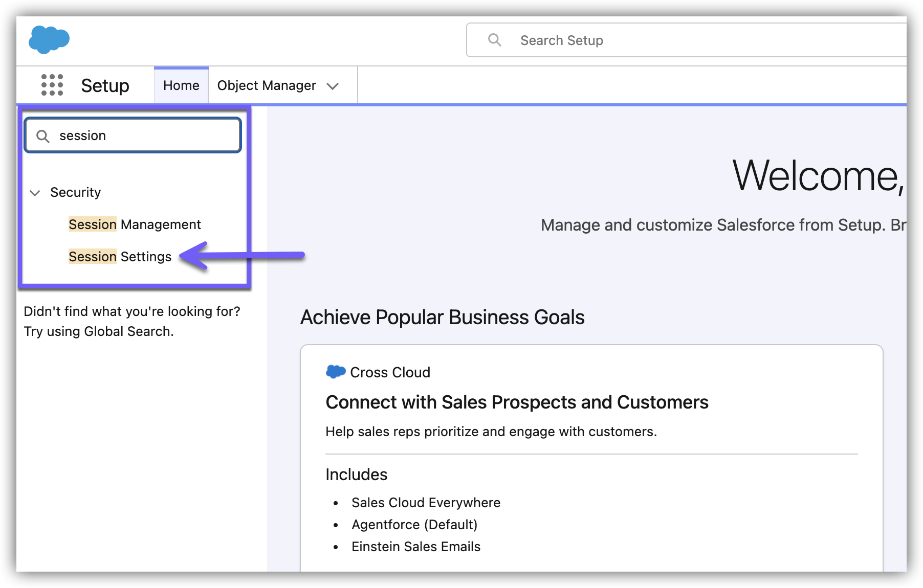
Task: Switch to the Home tab
Action: tap(181, 85)
